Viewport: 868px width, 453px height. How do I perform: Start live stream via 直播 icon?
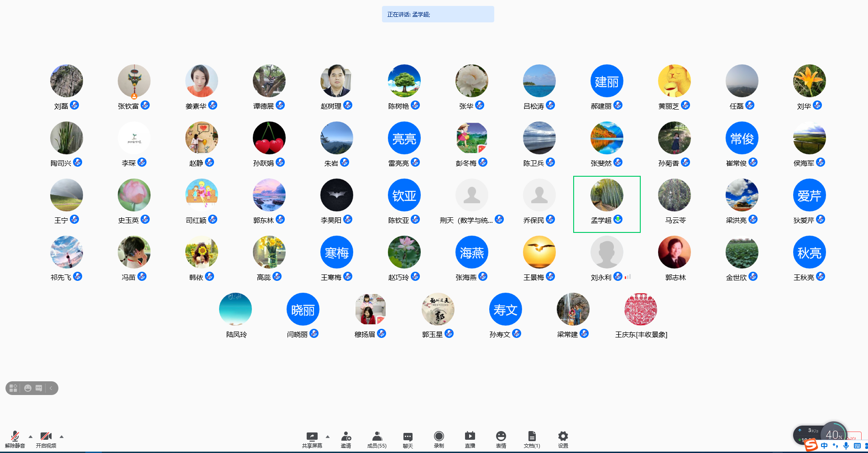470,438
